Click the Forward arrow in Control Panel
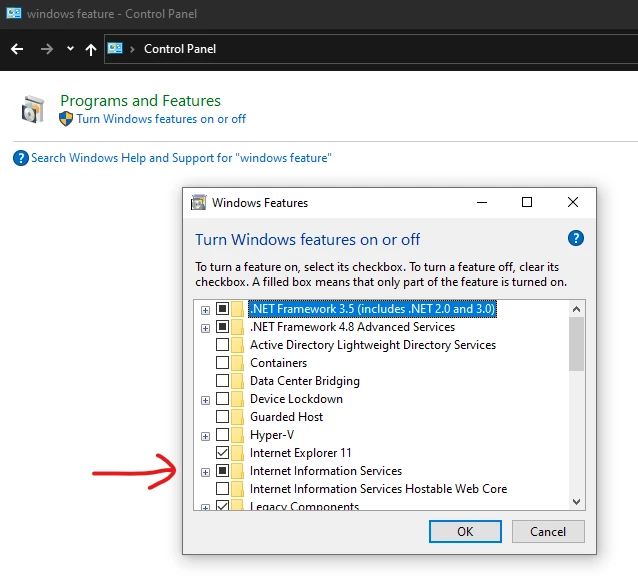 point(47,49)
